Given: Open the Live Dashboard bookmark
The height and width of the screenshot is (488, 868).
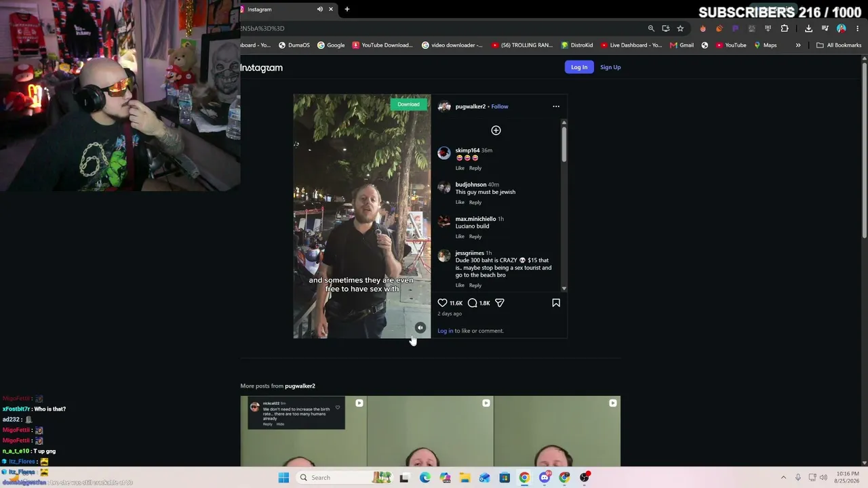Looking at the screenshot, I should click(631, 45).
